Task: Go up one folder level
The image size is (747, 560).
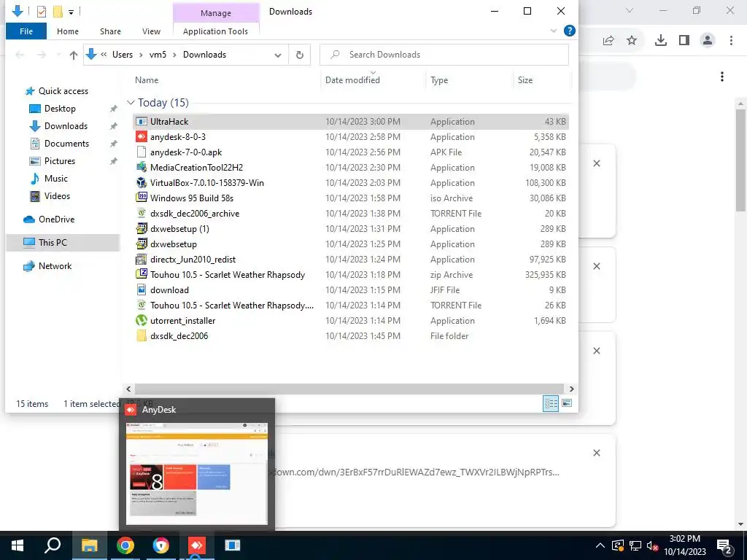Action: 74,55
